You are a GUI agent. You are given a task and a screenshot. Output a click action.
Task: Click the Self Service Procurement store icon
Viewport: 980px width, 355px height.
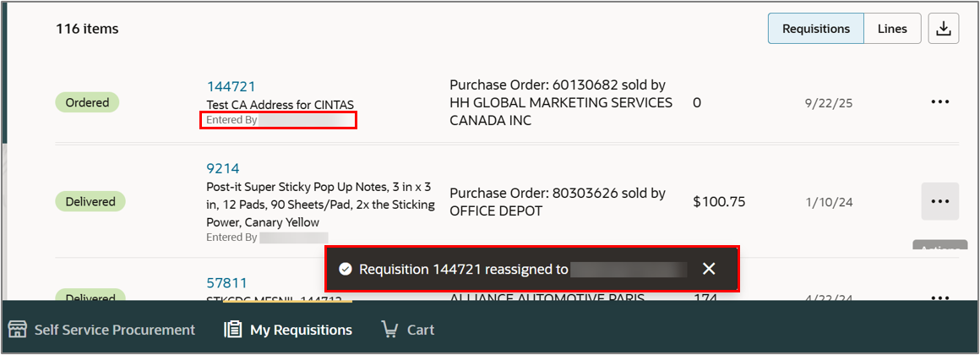pyautogui.click(x=18, y=330)
